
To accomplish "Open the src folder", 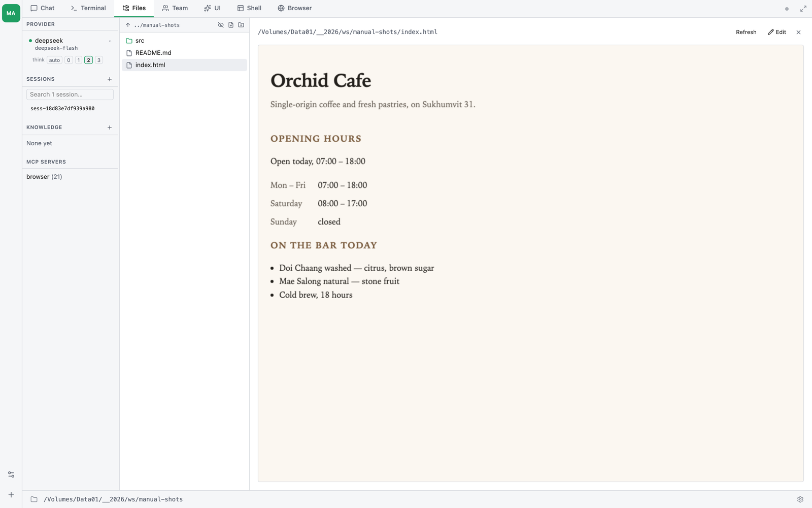I will click(x=184, y=41).
